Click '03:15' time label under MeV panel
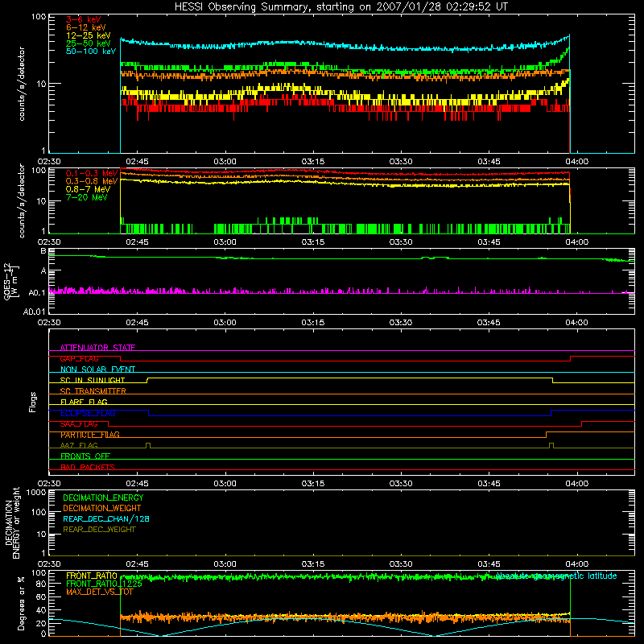 pyautogui.click(x=313, y=242)
